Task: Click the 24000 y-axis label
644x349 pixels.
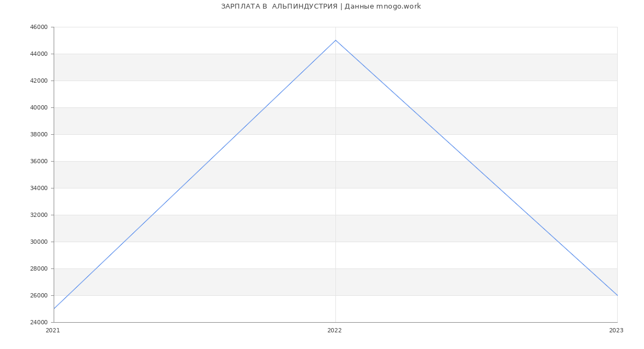Action: coord(39,323)
